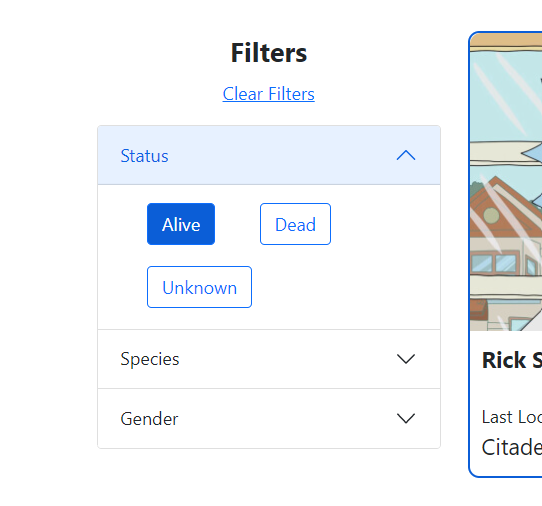The width and height of the screenshot is (542, 506).
Task: Click the Last Location label on card
Action: pos(512,417)
